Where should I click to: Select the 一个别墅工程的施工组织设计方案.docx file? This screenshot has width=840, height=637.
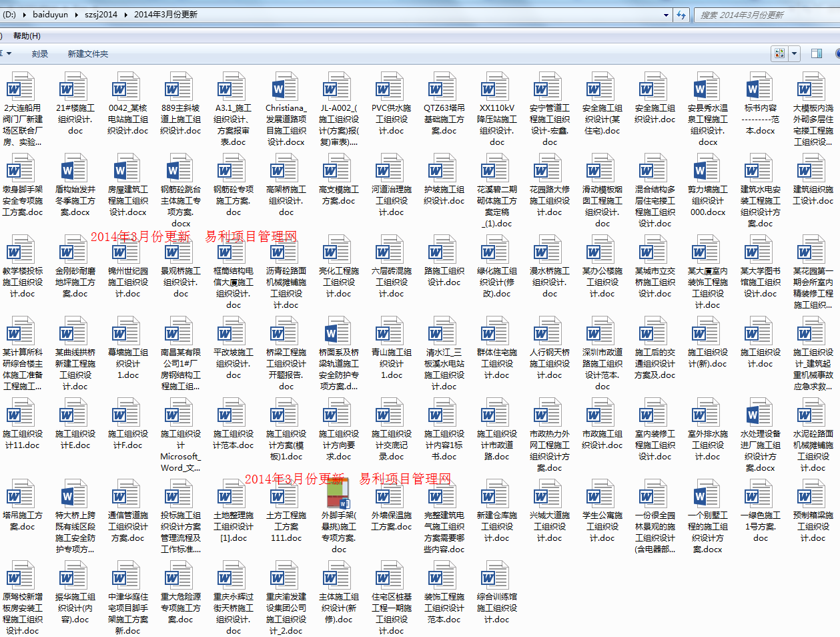(x=707, y=497)
